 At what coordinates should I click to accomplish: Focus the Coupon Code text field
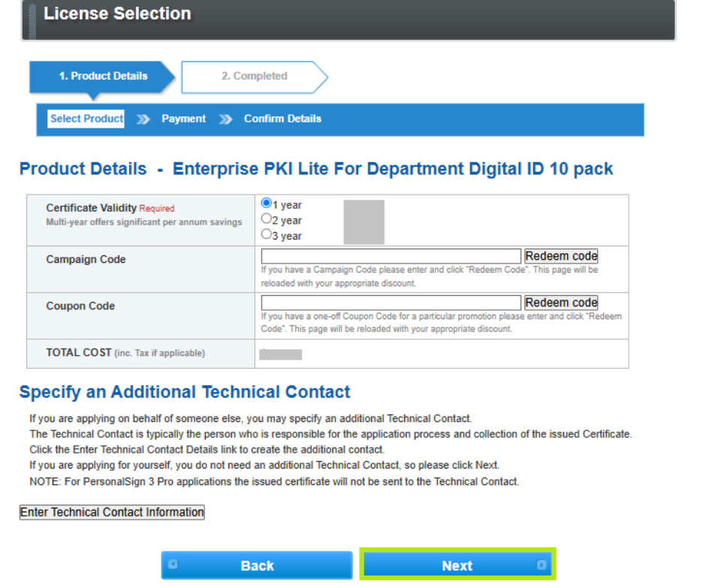(x=391, y=303)
